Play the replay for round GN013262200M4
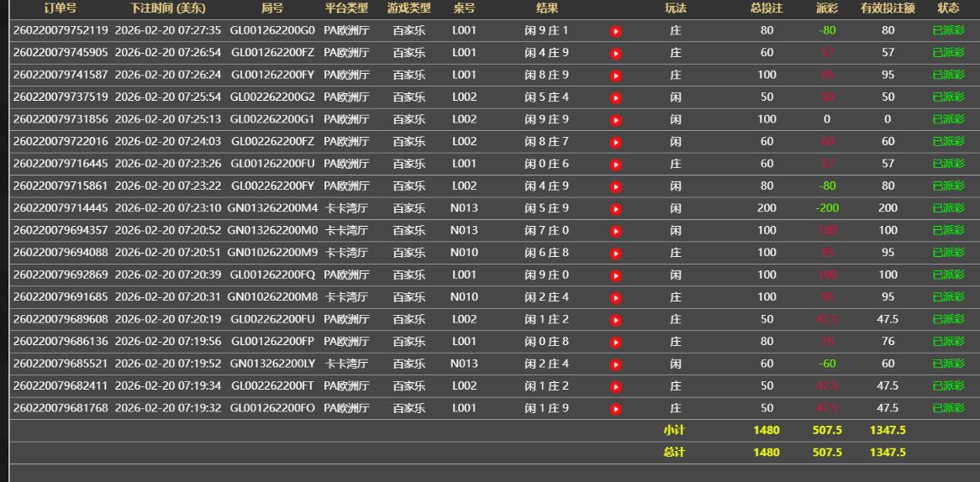 pos(615,208)
